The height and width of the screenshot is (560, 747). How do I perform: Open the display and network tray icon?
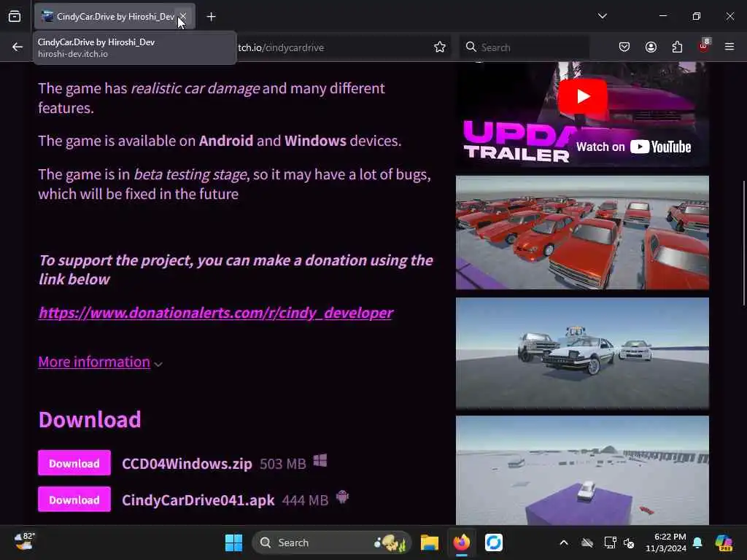click(610, 542)
